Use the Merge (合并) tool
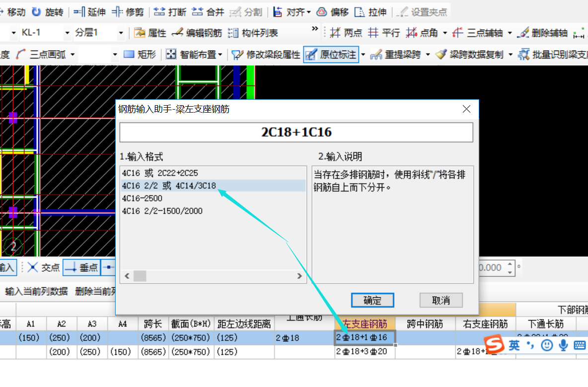Viewport: 588px width, 387px height. (x=208, y=12)
